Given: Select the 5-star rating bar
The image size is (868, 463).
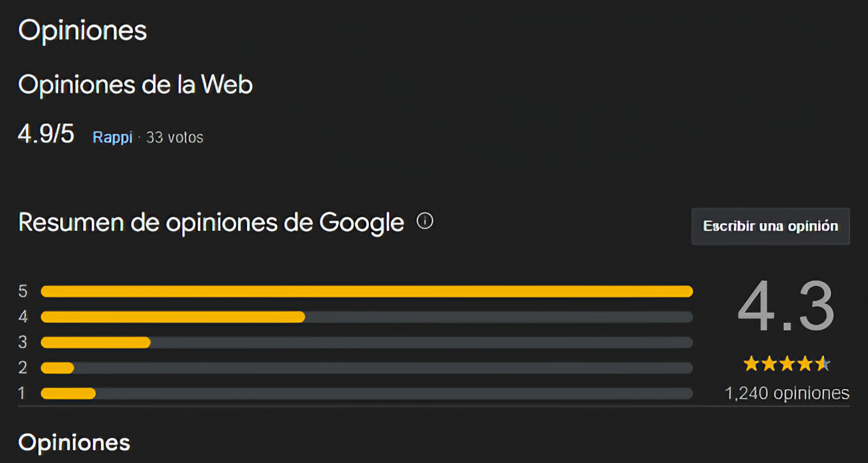Looking at the screenshot, I should (366, 291).
